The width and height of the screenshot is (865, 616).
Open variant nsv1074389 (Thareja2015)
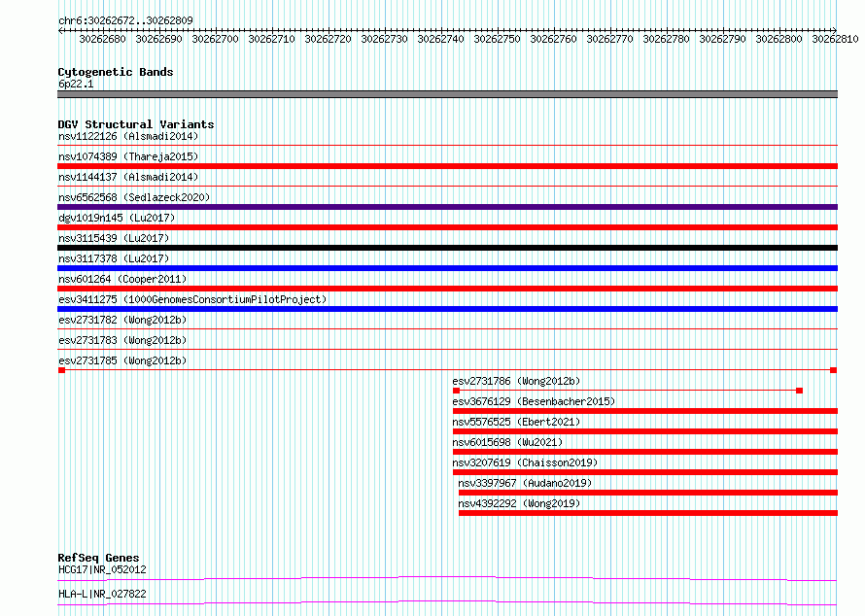coord(128,156)
